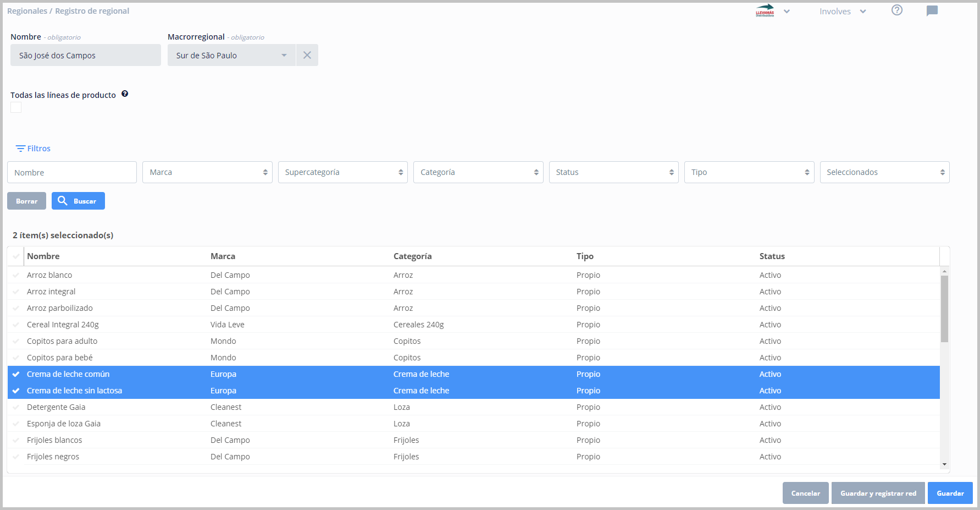Screen dimensions: 980x510
Task: Uncheck Crema de leche común row
Action: (x=16, y=374)
